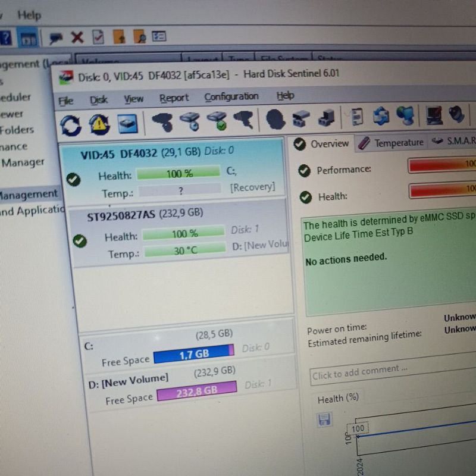This screenshot has height=476, width=476.
Task: Open the Report menu
Action: tap(174, 98)
